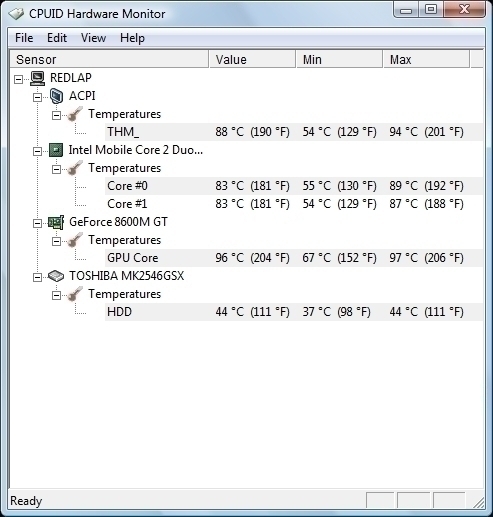Open the Help menu
This screenshot has height=517, width=493.
pyautogui.click(x=132, y=38)
